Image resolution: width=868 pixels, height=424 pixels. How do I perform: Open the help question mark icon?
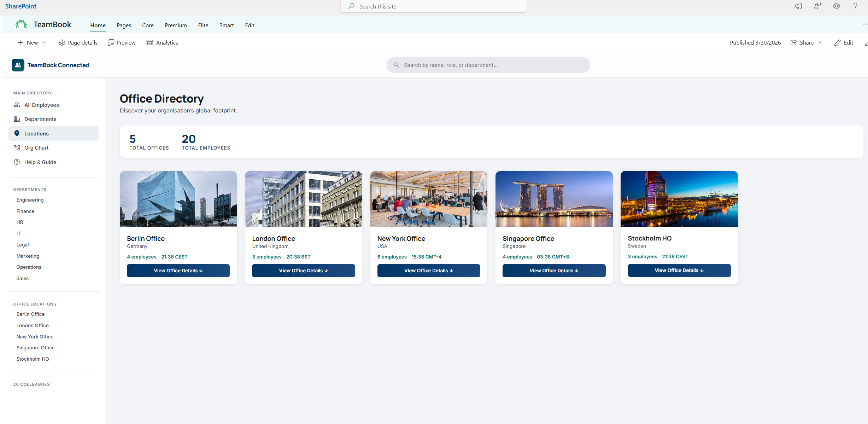pyautogui.click(x=855, y=6)
